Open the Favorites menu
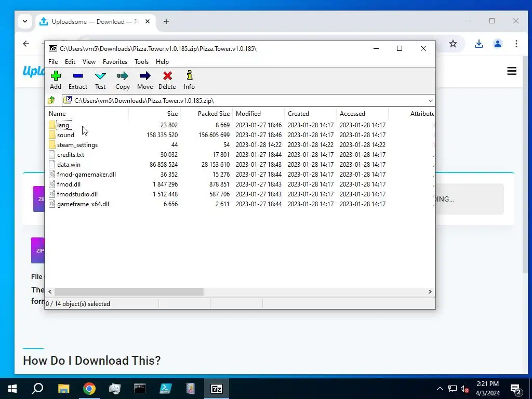 click(x=115, y=62)
